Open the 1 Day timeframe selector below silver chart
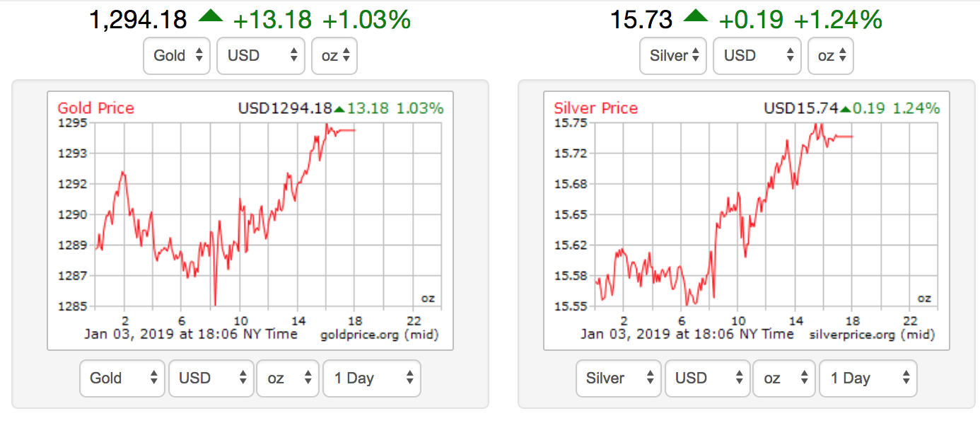Image resolution: width=980 pixels, height=423 pixels. pyautogui.click(x=868, y=378)
